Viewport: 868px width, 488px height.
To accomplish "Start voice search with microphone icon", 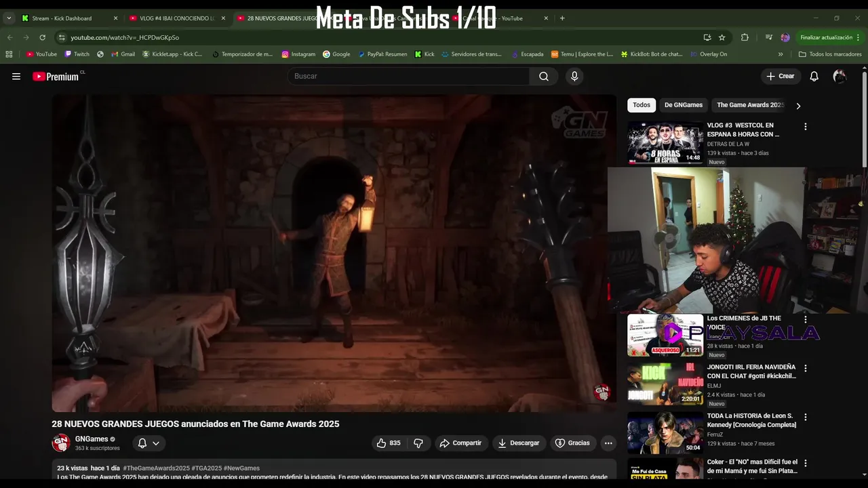I will tap(574, 77).
